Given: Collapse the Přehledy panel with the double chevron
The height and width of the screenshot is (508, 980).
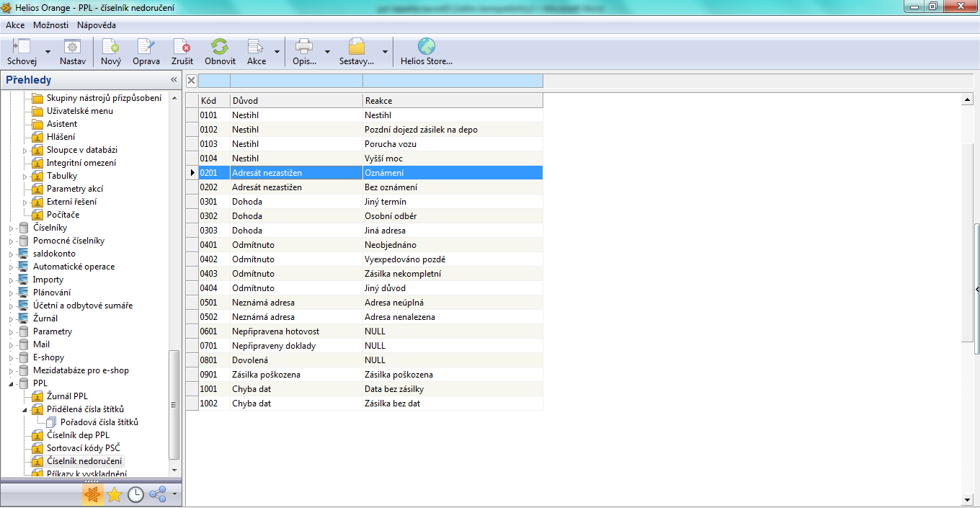Looking at the screenshot, I should pos(174,80).
